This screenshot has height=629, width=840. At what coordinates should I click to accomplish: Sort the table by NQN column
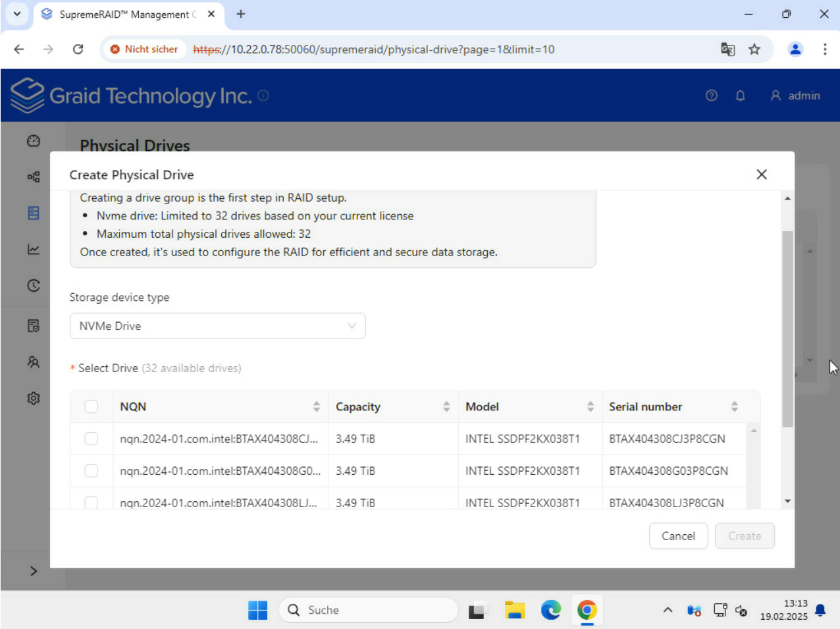tap(316, 406)
